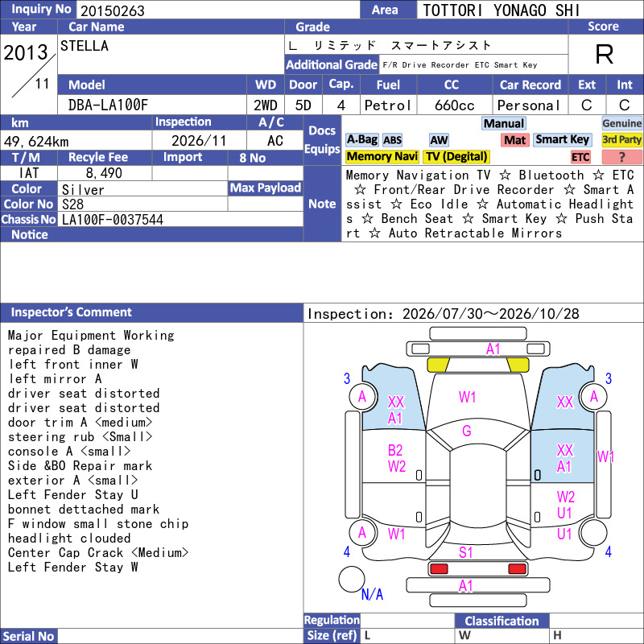Click the comment 'Major Equipment Working'

[x=91, y=335]
